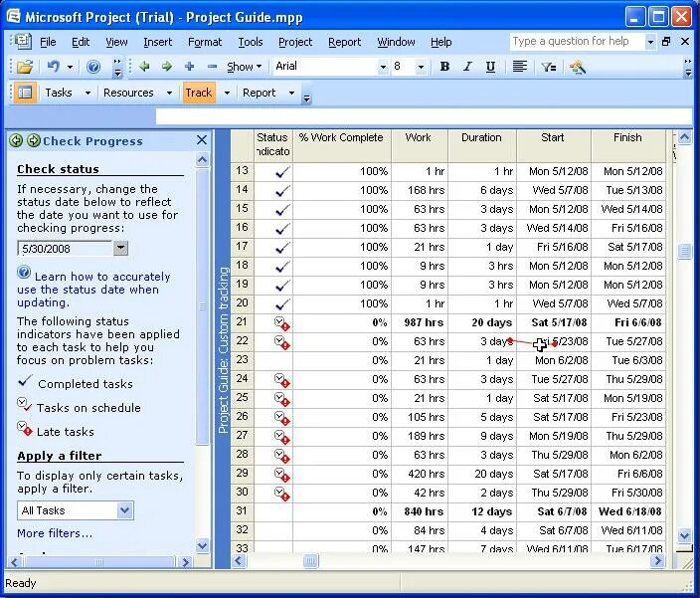Click the table vertical scrollbar down arrow
The image size is (700, 598).
tap(685, 534)
